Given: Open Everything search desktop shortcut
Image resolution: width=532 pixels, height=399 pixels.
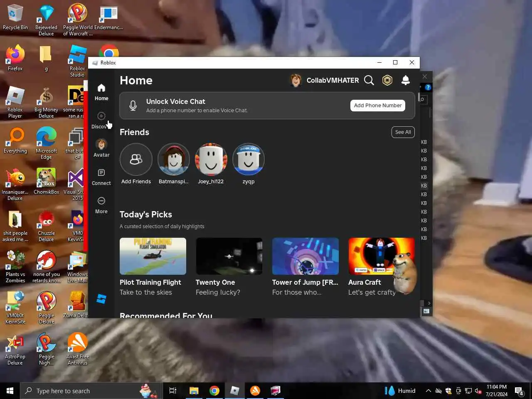Looking at the screenshot, I should [15, 140].
